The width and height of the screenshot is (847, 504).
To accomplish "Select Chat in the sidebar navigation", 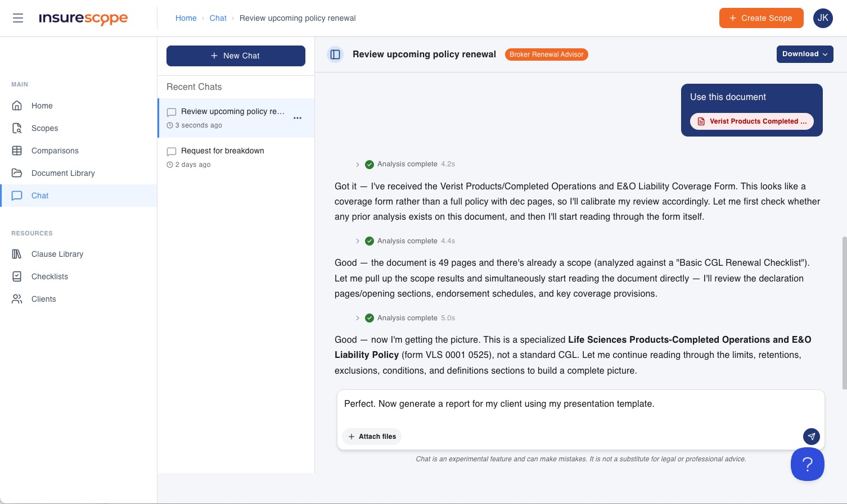I will coord(39,196).
